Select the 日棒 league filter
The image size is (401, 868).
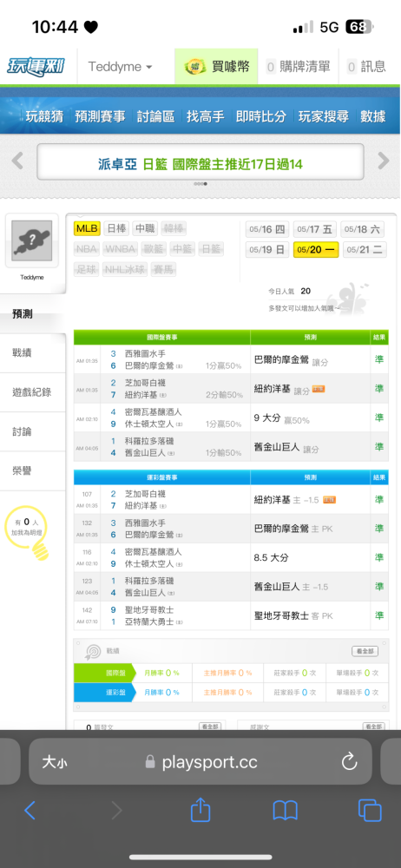(116, 228)
